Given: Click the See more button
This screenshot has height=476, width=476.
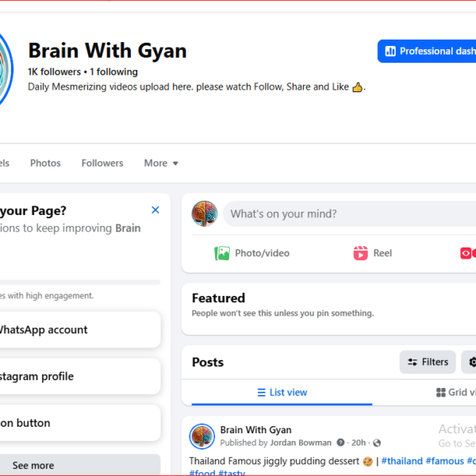Looking at the screenshot, I should [x=80, y=465].
